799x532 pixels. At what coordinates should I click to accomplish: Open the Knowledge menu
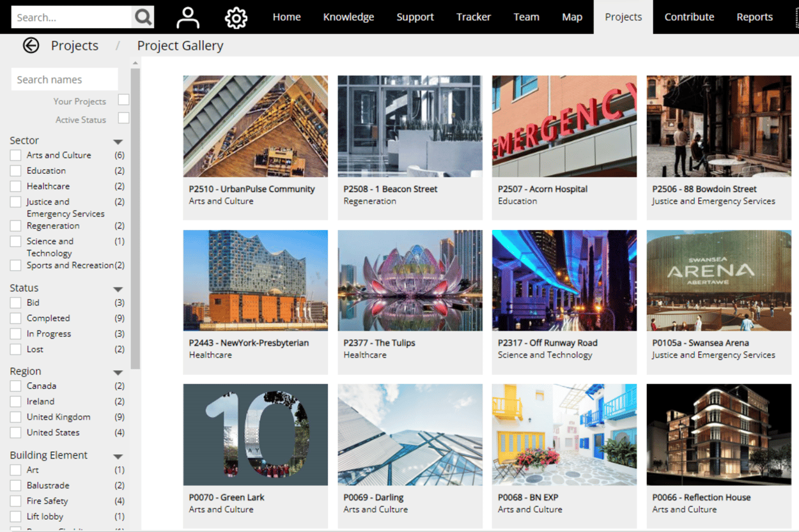point(348,17)
